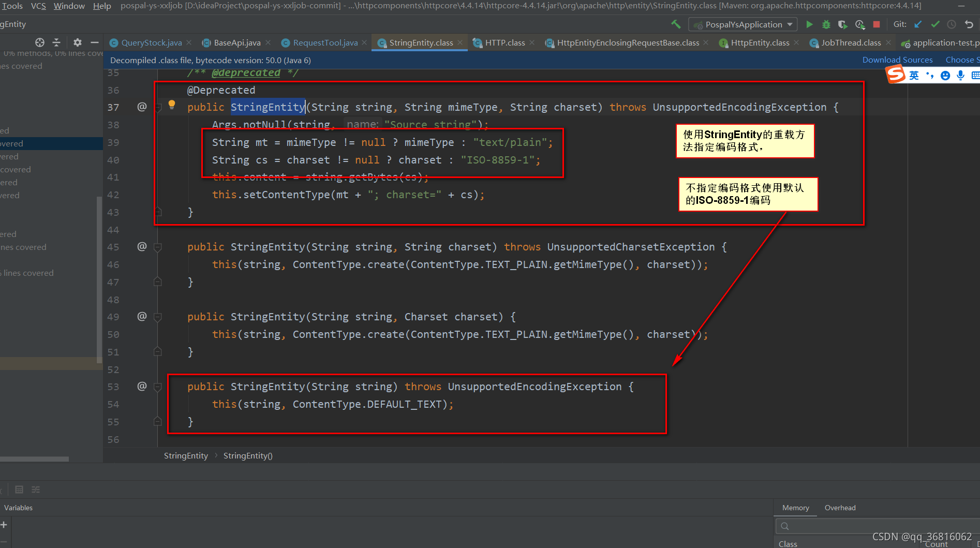This screenshot has height=548, width=980.
Task: Close the QueryStock.java tab
Action: (x=189, y=42)
